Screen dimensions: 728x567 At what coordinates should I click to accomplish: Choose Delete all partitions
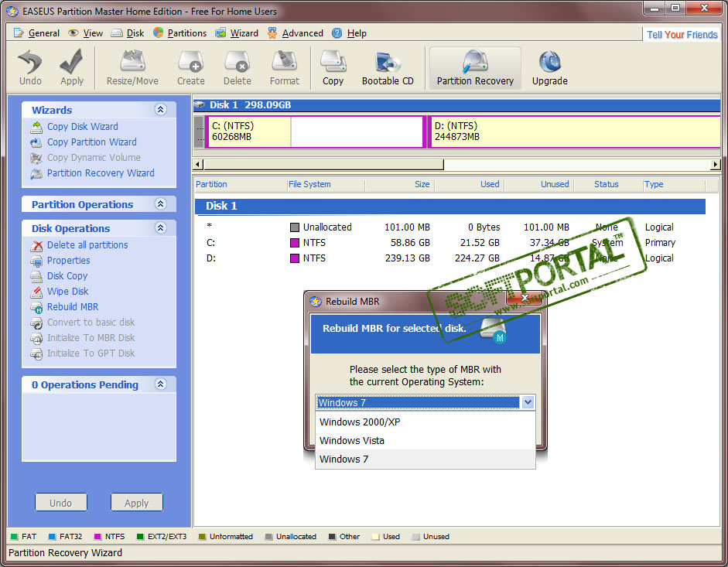[87, 244]
